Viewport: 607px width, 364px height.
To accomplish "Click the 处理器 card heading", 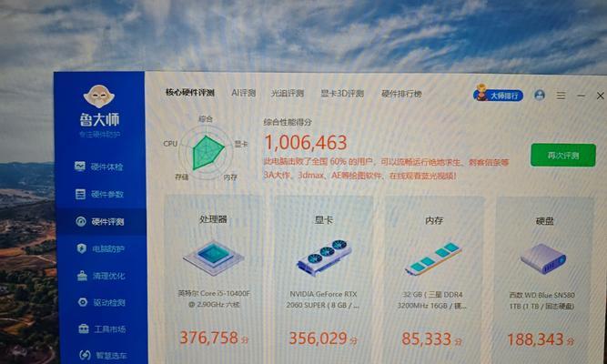I will 213,219.
